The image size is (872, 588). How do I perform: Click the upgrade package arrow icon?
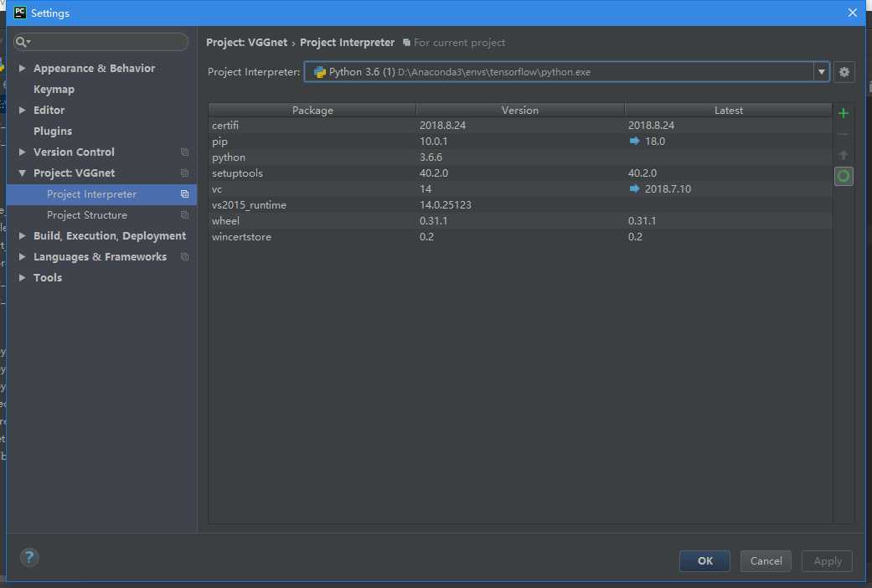click(x=843, y=155)
